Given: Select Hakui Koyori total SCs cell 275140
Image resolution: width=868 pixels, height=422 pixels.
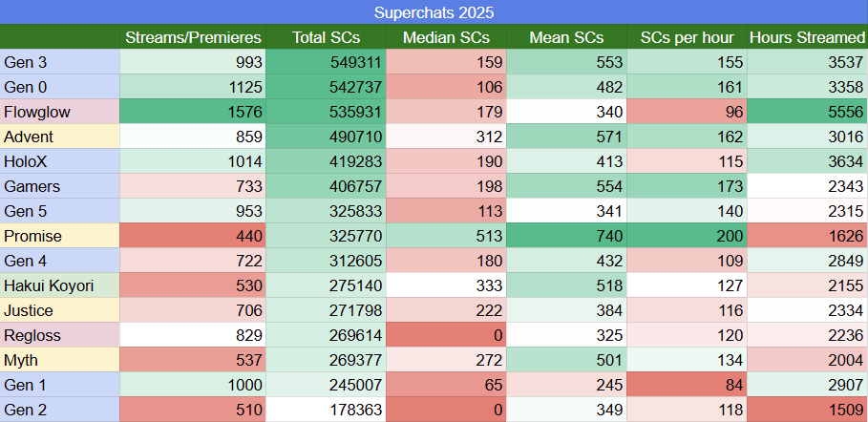Looking at the screenshot, I should coord(326,285).
